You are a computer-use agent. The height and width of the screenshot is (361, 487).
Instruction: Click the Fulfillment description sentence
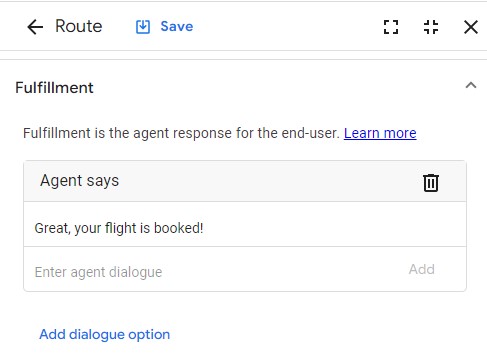point(181,133)
